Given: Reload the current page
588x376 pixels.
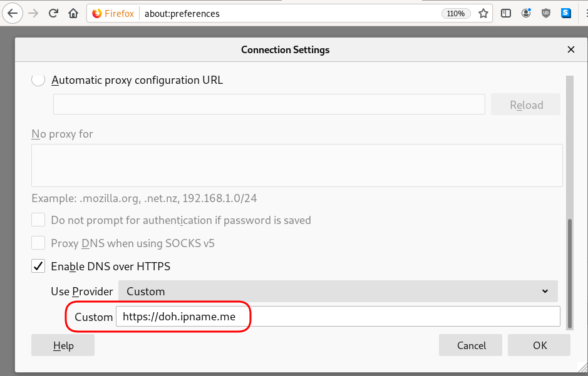Looking at the screenshot, I should tap(53, 13).
